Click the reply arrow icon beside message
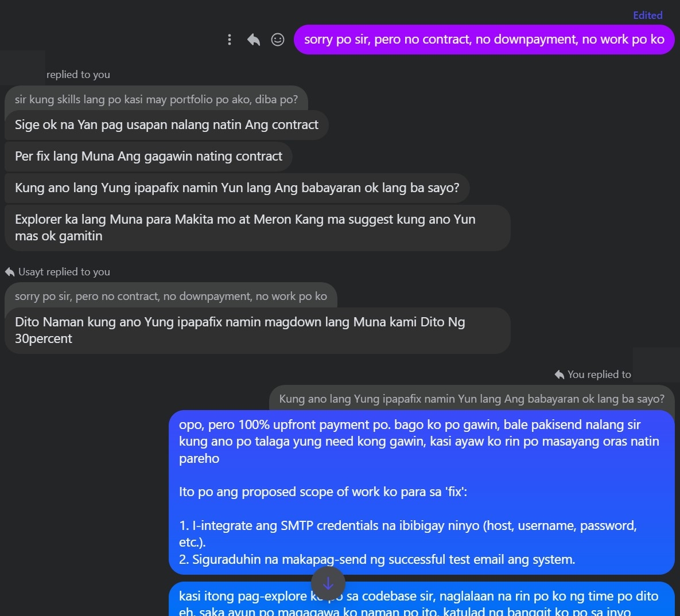The height and width of the screenshot is (616, 680). click(254, 40)
